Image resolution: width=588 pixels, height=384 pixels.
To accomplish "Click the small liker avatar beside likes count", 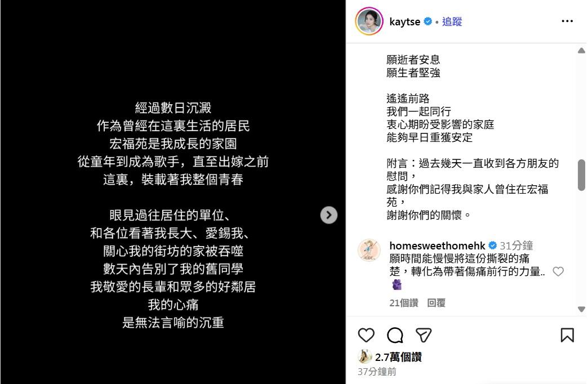I will coord(365,356).
